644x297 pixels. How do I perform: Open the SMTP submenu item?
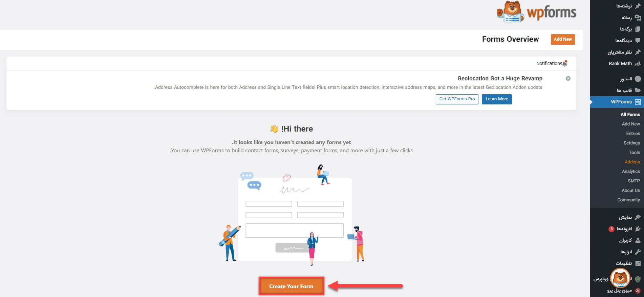(634, 181)
